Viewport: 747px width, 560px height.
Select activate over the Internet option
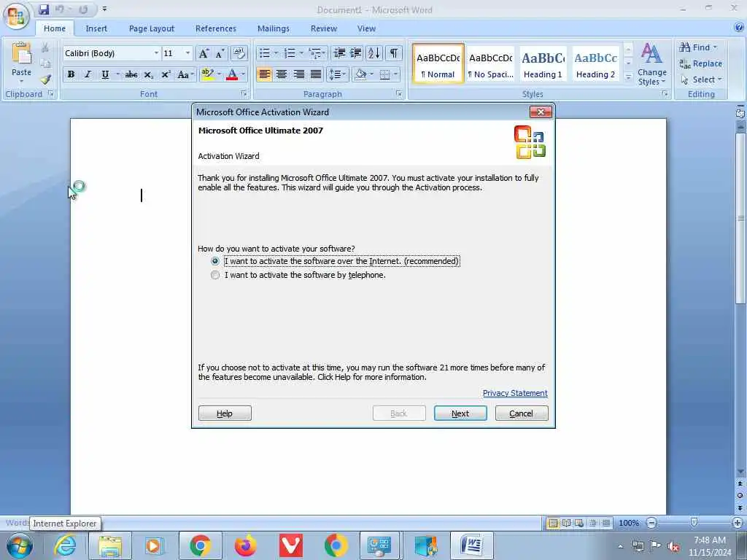click(336, 261)
